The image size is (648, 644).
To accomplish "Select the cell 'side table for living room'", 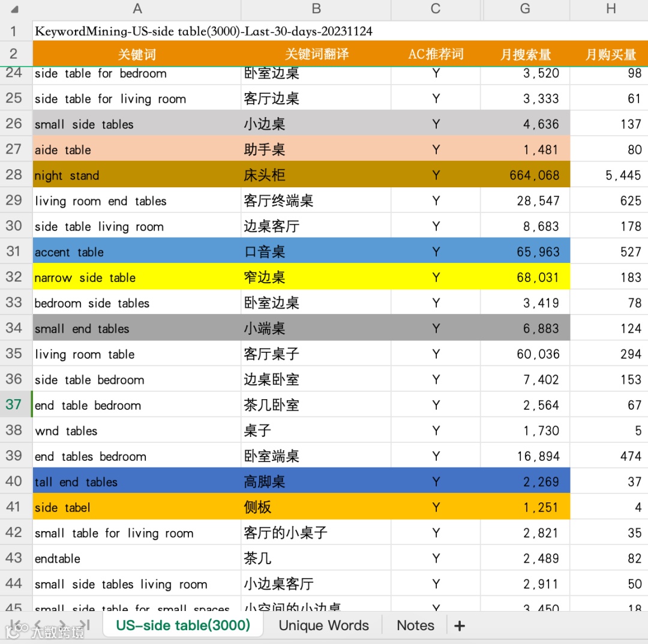I will (x=137, y=98).
